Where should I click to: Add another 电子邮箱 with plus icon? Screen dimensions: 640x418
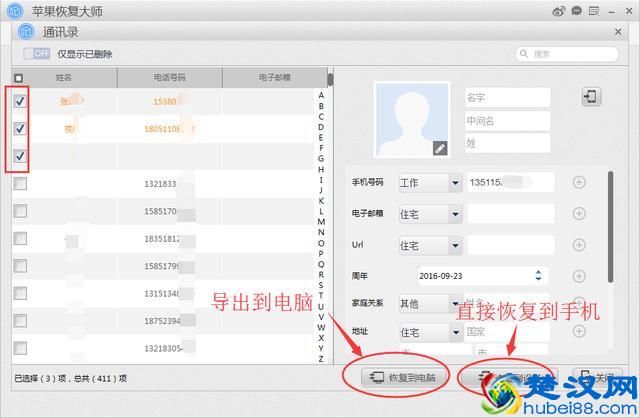click(579, 213)
